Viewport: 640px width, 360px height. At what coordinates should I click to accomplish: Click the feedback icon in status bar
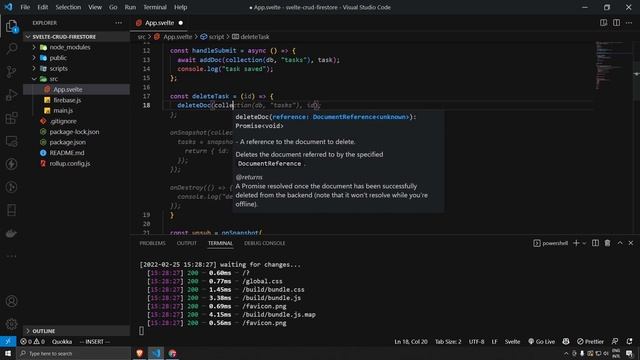tap(615, 342)
